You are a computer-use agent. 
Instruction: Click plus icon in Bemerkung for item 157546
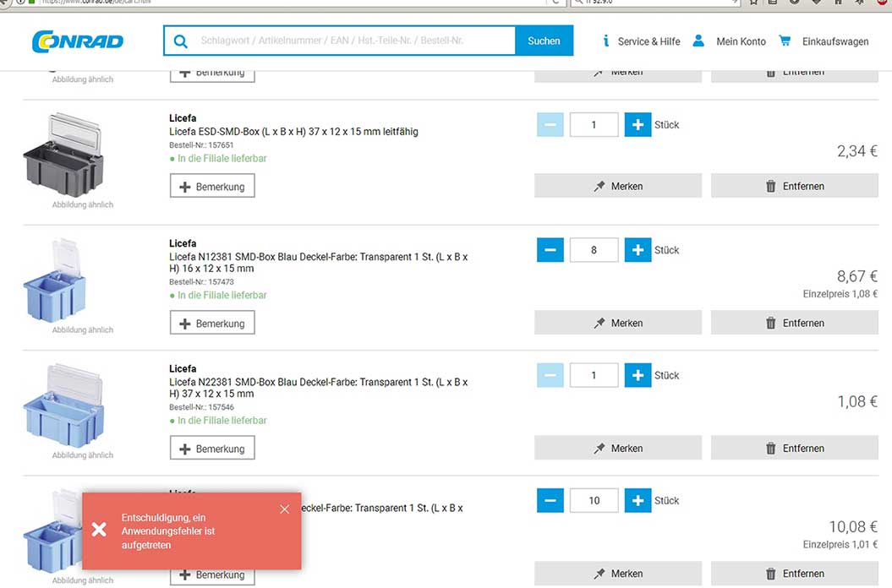coord(185,449)
